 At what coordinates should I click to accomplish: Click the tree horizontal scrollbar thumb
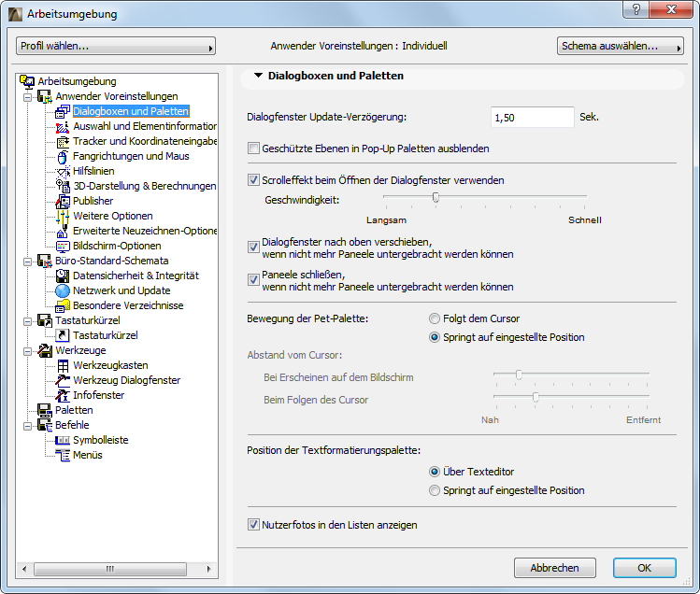pyautogui.click(x=110, y=569)
